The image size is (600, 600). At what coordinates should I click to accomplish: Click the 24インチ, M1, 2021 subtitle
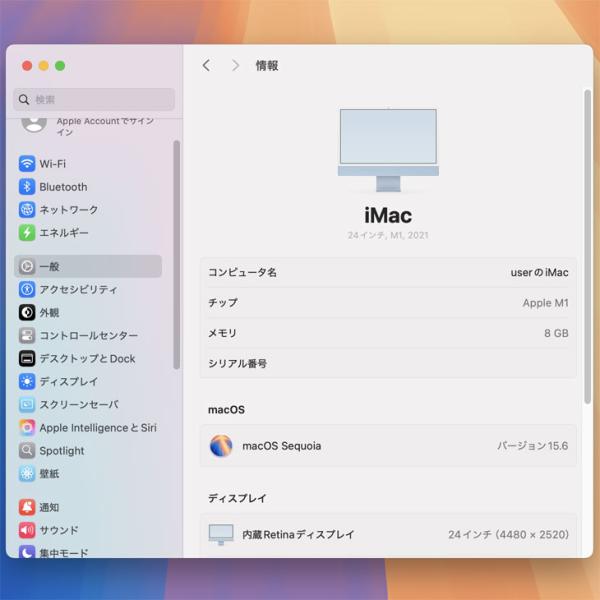tap(388, 235)
